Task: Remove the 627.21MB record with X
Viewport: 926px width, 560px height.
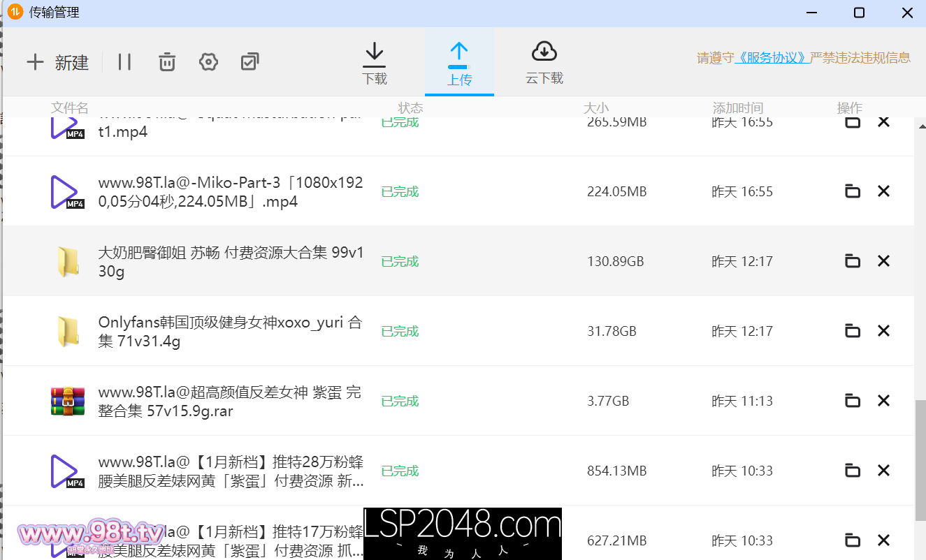Action: 883,540
